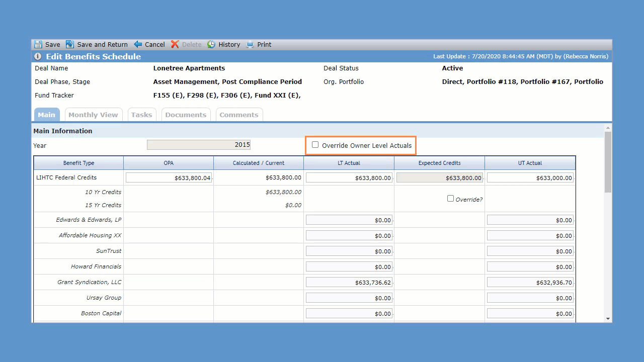
Task: Click the History clock icon
Action: (211, 44)
